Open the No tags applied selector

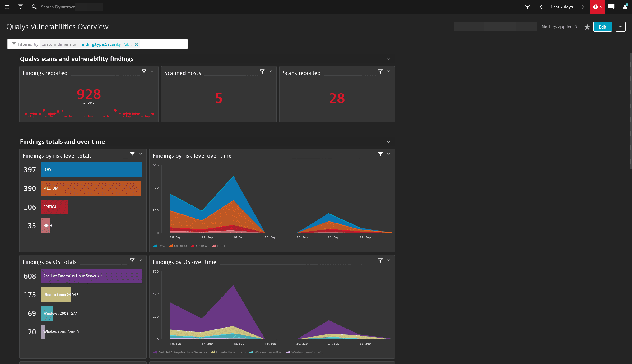560,27
